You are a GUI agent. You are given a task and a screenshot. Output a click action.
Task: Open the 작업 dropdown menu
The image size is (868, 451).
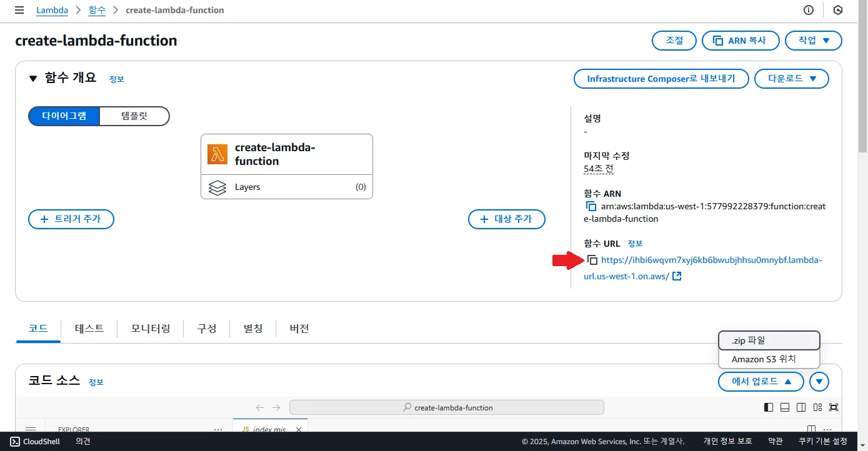[x=814, y=41]
